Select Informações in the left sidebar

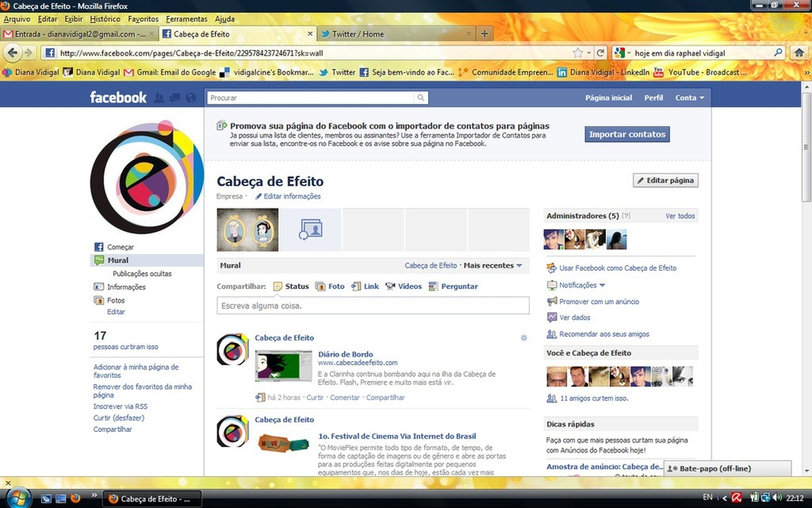pyautogui.click(x=126, y=287)
